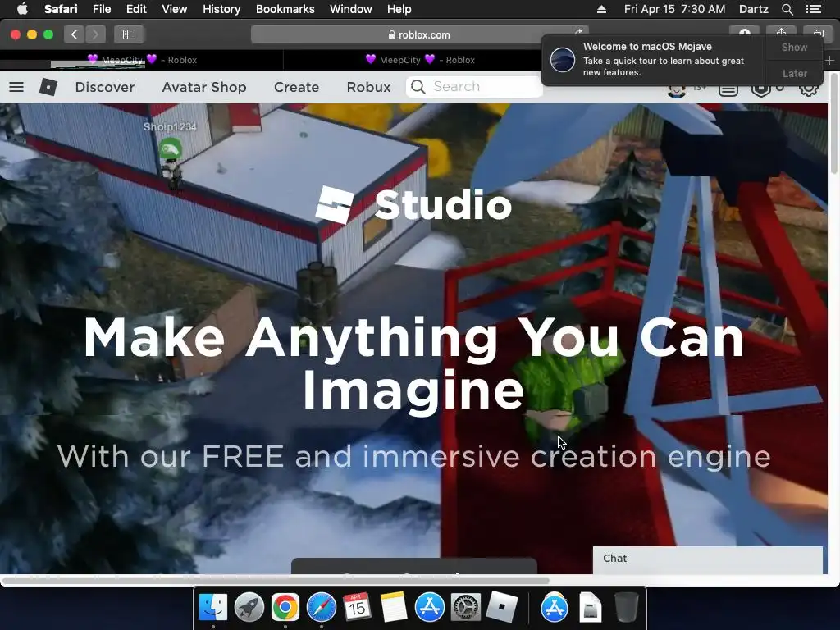Screen dimensions: 840x630
Task: Click the date and time in the menu bar
Action: [674, 9]
